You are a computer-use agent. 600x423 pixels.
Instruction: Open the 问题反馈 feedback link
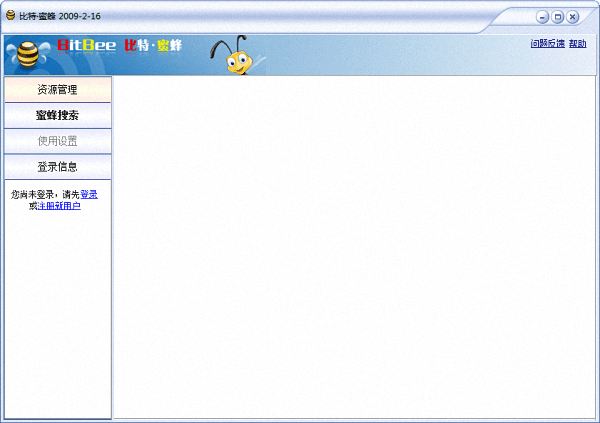pyautogui.click(x=547, y=44)
